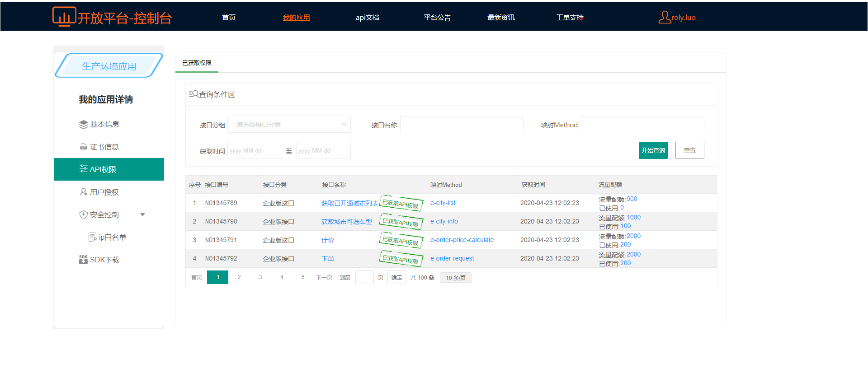Click the 生产环境应用 button
Screen dimensions: 868x382
tap(109, 65)
